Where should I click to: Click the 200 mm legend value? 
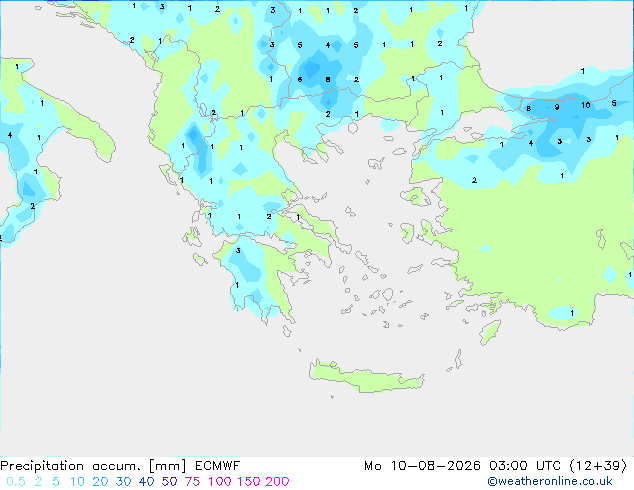(x=277, y=482)
